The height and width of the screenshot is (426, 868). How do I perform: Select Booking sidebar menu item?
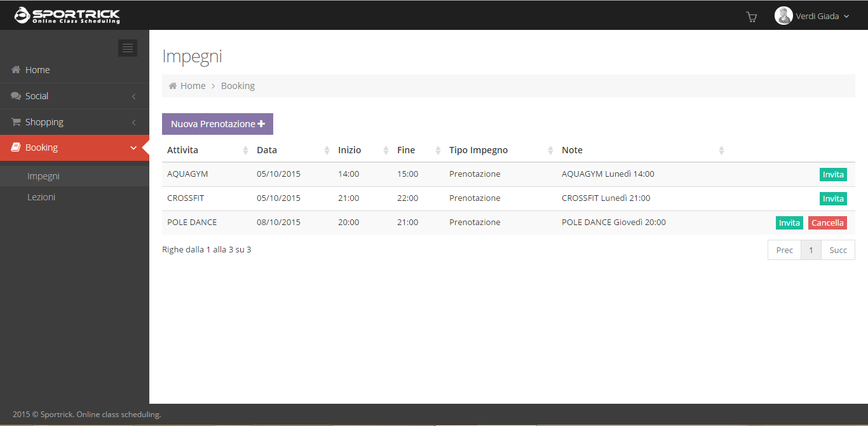(x=74, y=148)
